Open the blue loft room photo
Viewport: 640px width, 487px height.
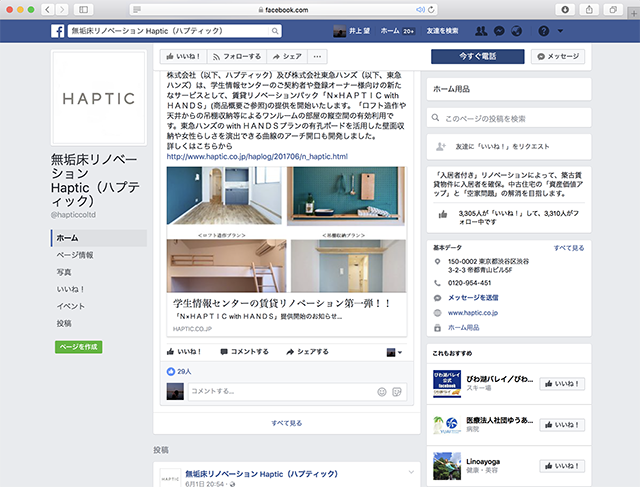coord(224,196)
